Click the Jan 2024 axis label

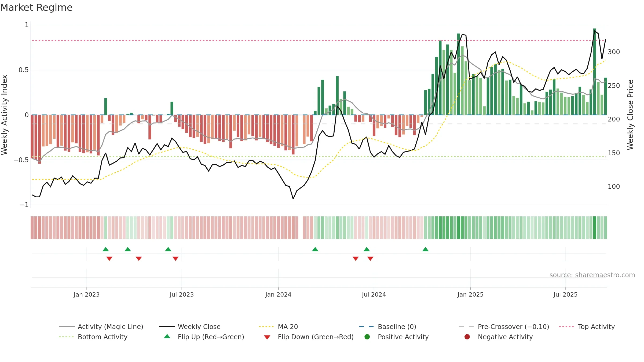[278, 294]
